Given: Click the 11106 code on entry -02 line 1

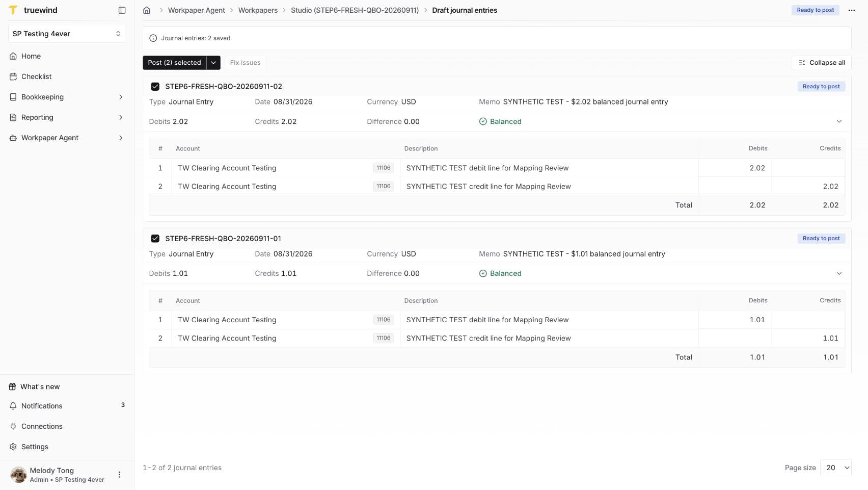Looking at the screenshot, I should click(x=384, y=168).
